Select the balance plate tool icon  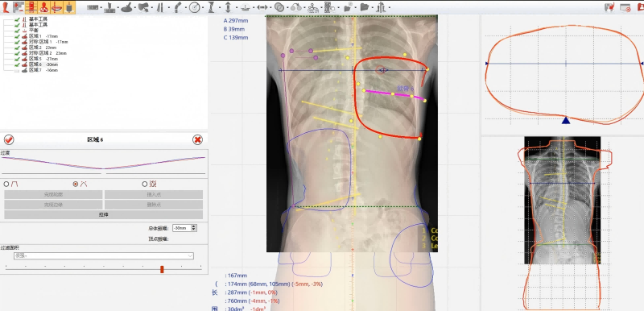(x=246, y=7)
